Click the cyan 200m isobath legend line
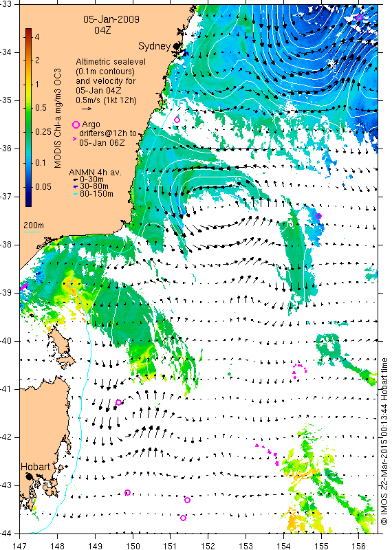Screen dimensions: 392x550 pyautogui.click(x=32, y=231)
